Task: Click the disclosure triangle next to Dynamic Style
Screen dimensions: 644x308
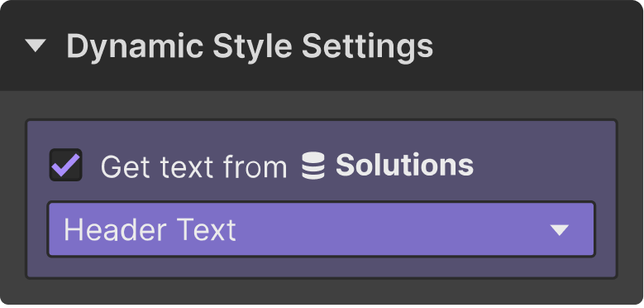Action: pos(36,46)
